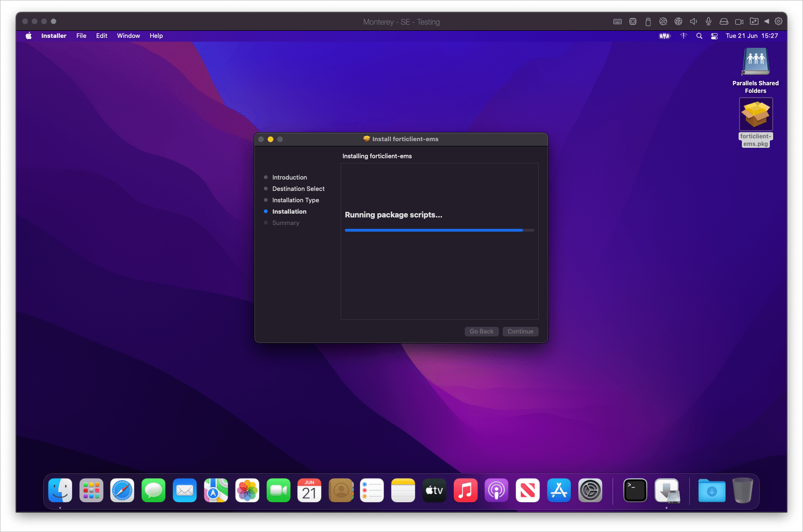Click the Go Back button
This screenshot has height=532, width=803.
point(481,332)
